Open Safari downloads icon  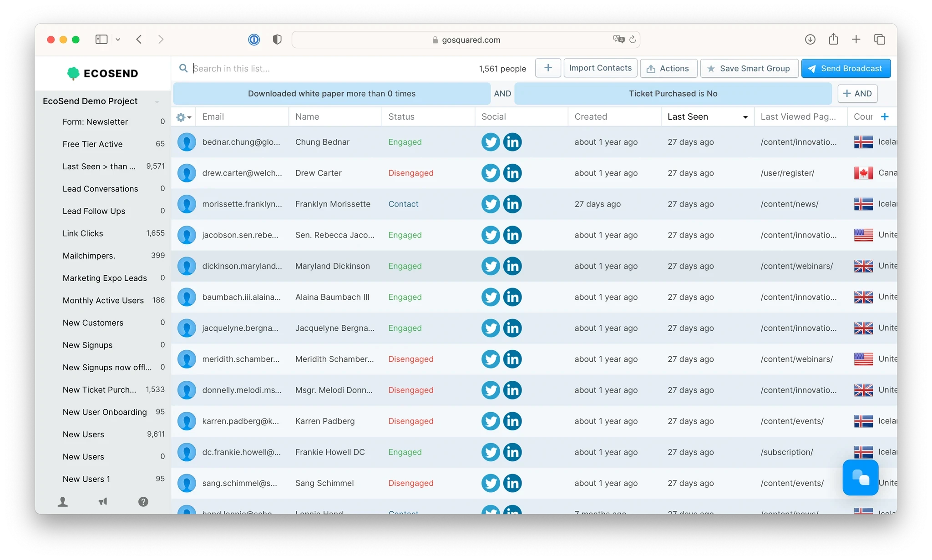(810, 40)
